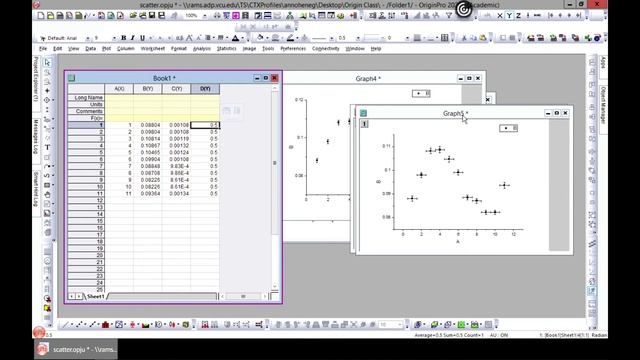Save the project with the disk icon
The image size is (640, 360).
(152, 16)
